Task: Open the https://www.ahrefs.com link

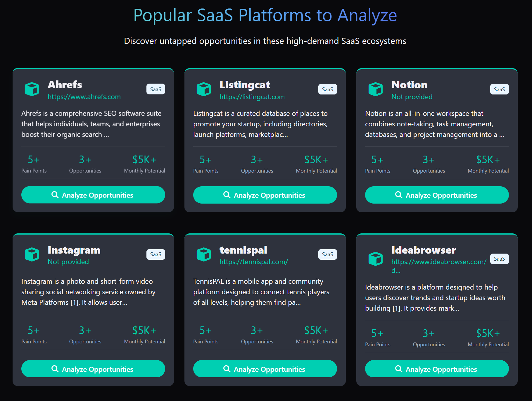Action: point(84,97)
